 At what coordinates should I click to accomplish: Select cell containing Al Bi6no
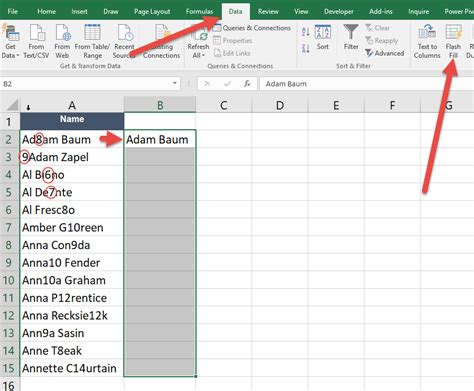point(72,175)
